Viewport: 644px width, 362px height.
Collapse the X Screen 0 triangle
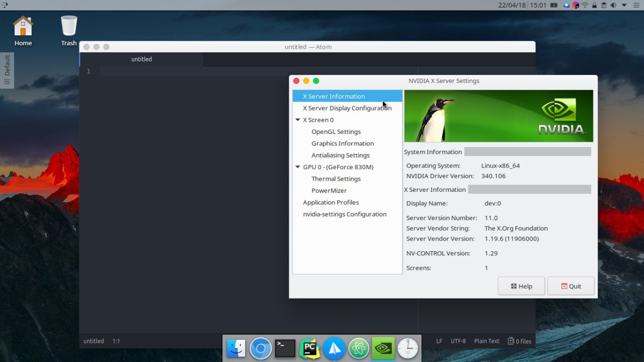tap(298, 120)
